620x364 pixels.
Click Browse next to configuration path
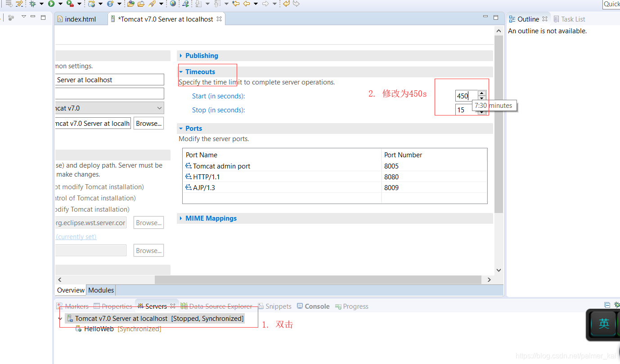click(148, 123)
